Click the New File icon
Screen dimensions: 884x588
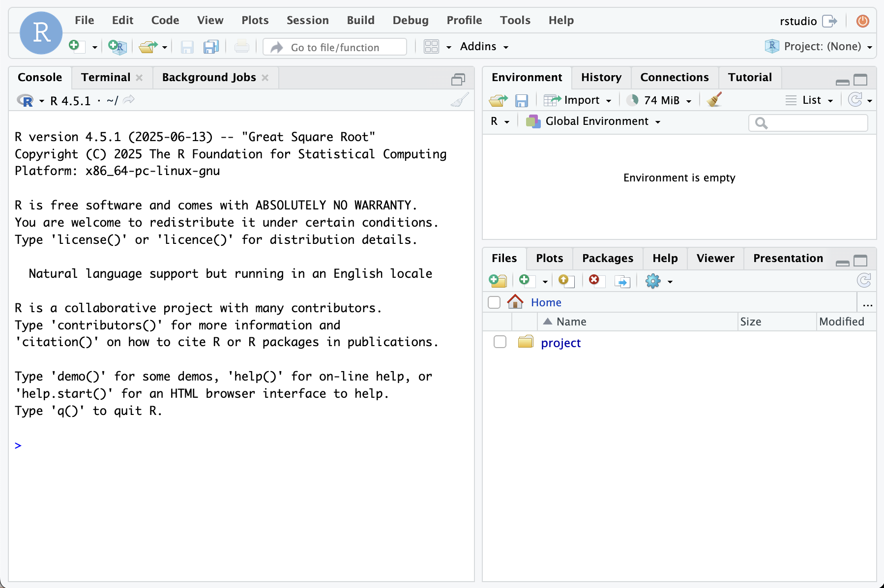(76, 46)
